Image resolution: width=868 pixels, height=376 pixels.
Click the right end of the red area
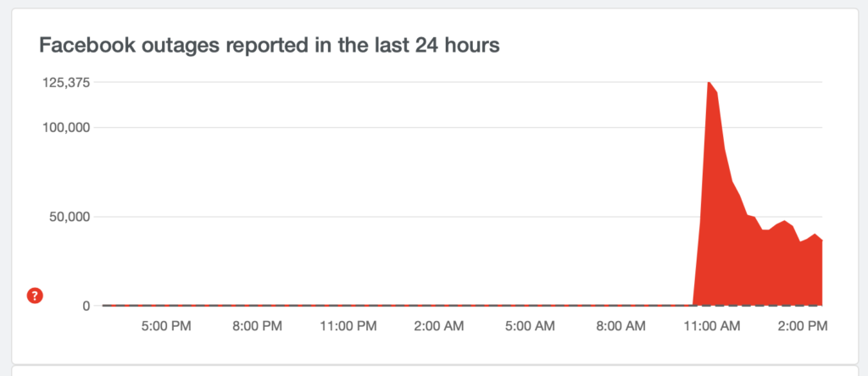[x=821, y=271]
